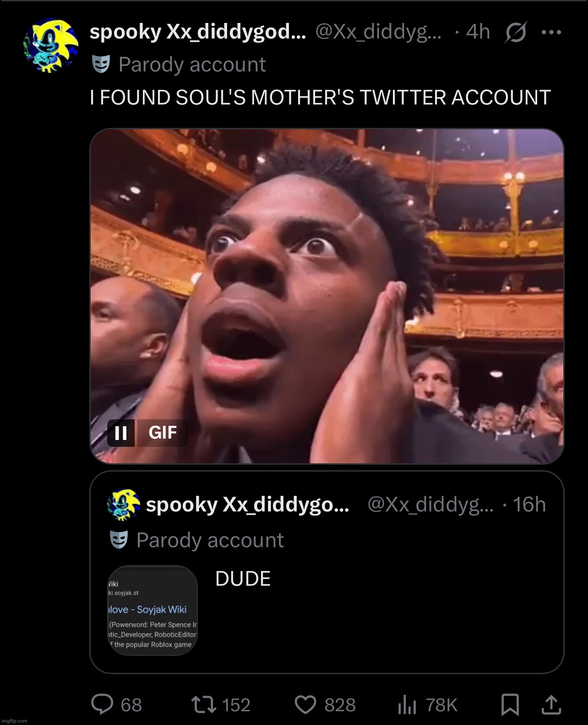This screenshot has width=588, height=725.
Task: Click the @Xx_diddyg... handle in the header
Action: [x=378, y=32]
